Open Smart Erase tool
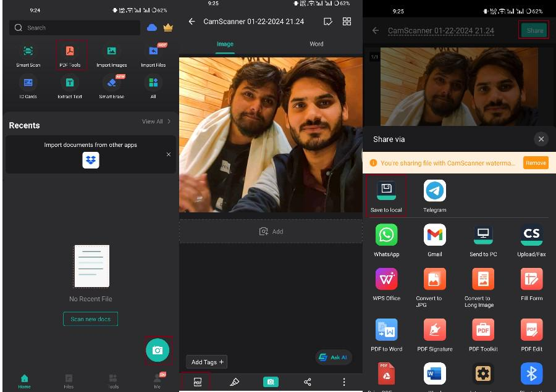The image size is (556, 392). click(112, 87)
